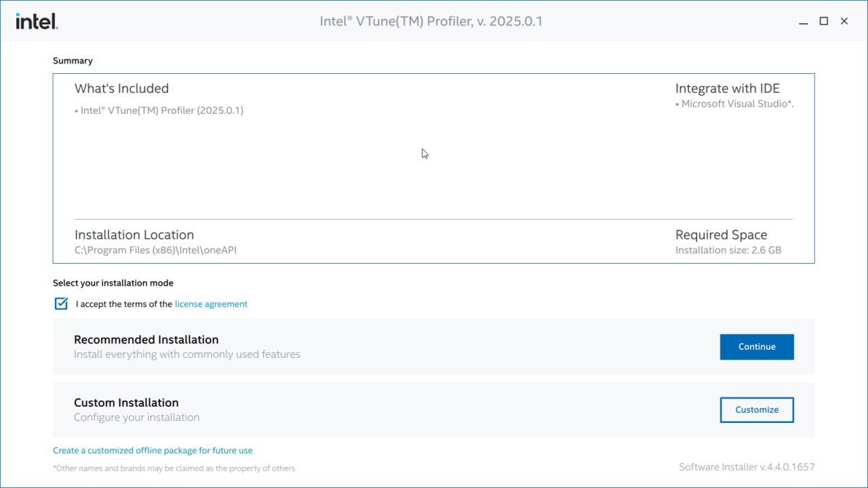This screenshot has width=868, height=488.
Task: Click the 'Integrate with IDE' heading
Action: tap(728, 88)
